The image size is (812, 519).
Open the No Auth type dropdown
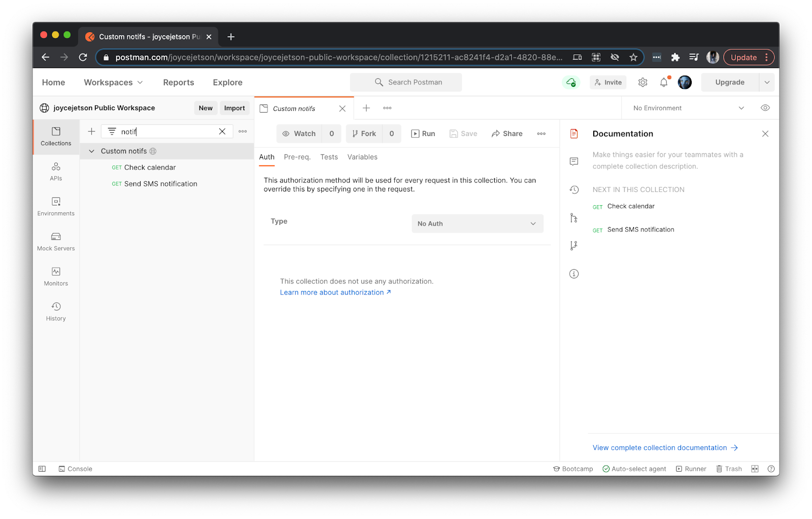click(477, 223)
